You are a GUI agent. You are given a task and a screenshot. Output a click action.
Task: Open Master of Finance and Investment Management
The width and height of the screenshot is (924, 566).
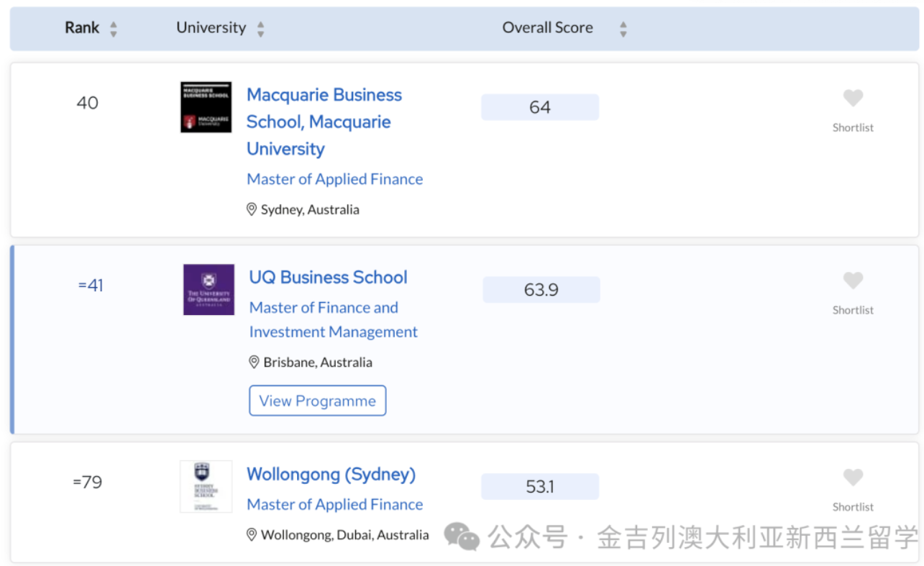pos(333,319)
